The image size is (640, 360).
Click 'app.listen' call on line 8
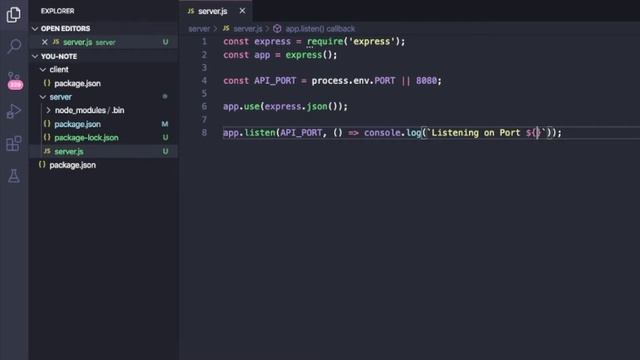(249, 133)
